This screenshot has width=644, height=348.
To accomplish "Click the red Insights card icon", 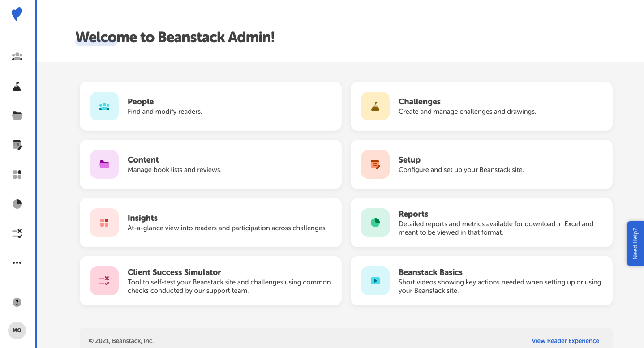I will tap(104, 223).
